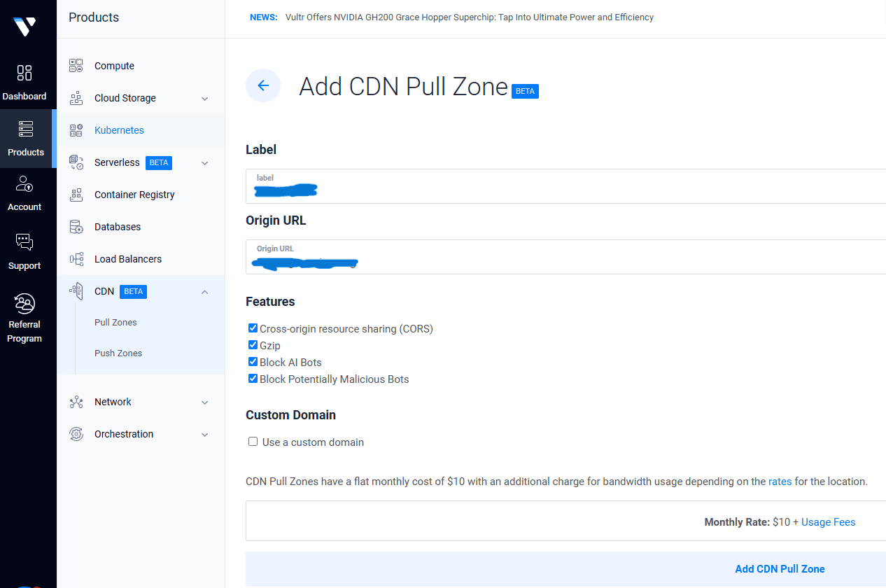
Task: Open Support from the sidebar
Action: tap(24, 251)
